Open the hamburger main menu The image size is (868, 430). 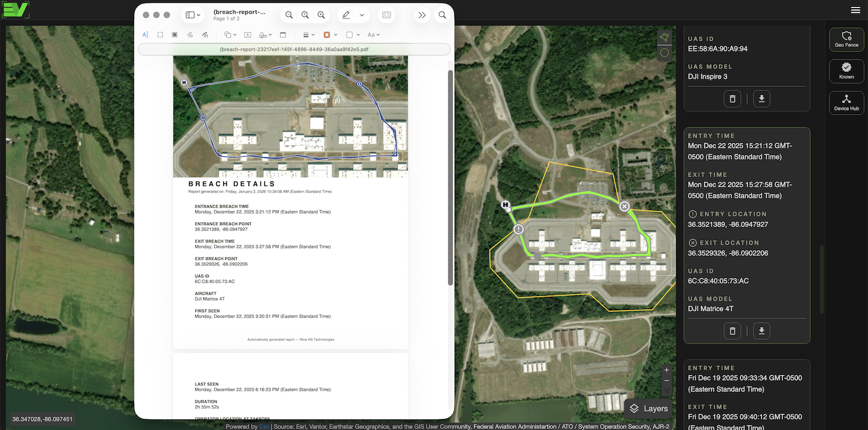pyautogui.click(x=855, y=10)
